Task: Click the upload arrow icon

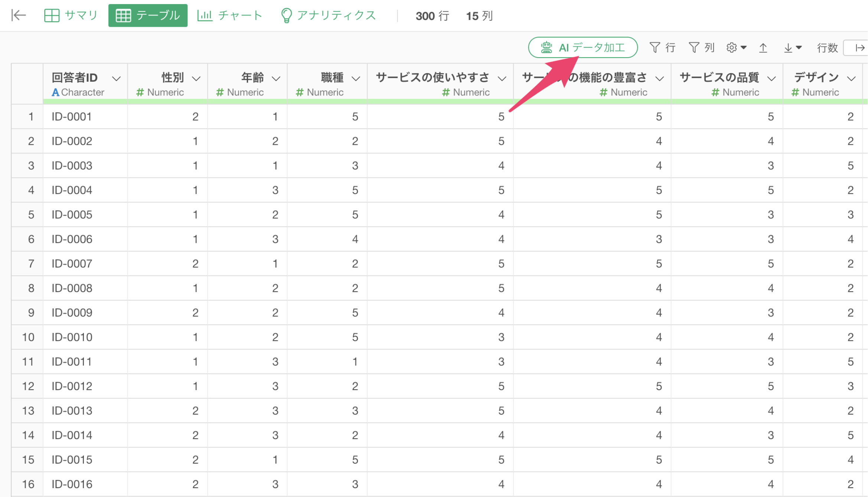Action: tap(763, 48)
